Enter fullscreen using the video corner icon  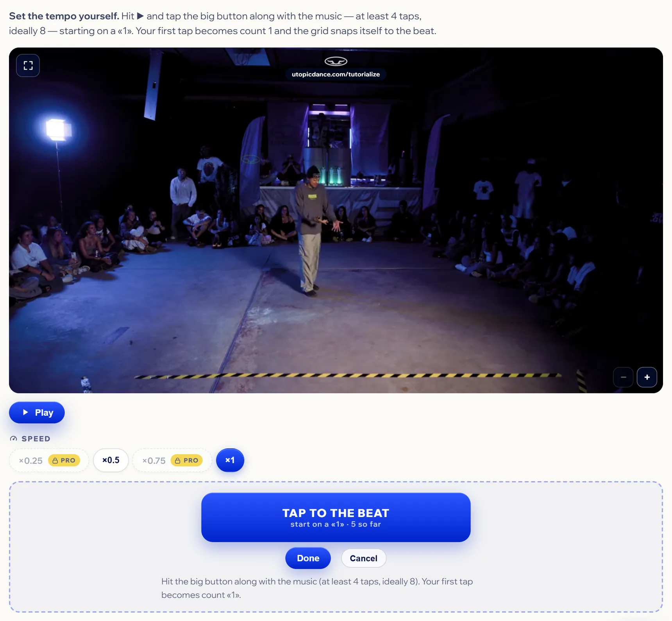(x=28, y=65)
